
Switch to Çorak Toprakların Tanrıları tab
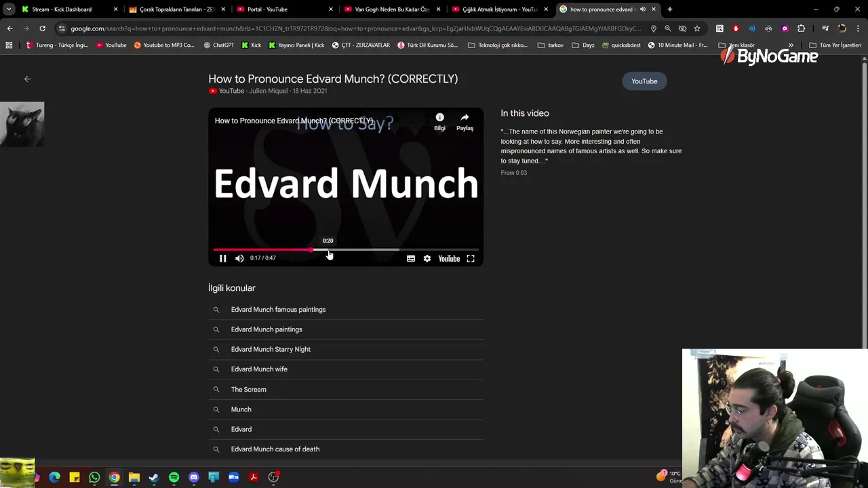(x=176, y=9)
